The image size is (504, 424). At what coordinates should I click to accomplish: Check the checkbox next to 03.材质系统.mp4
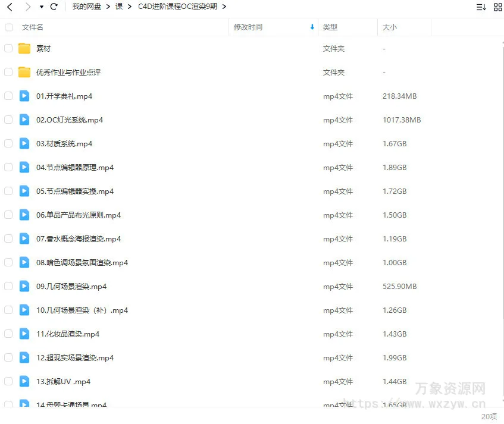click(9, 143)
